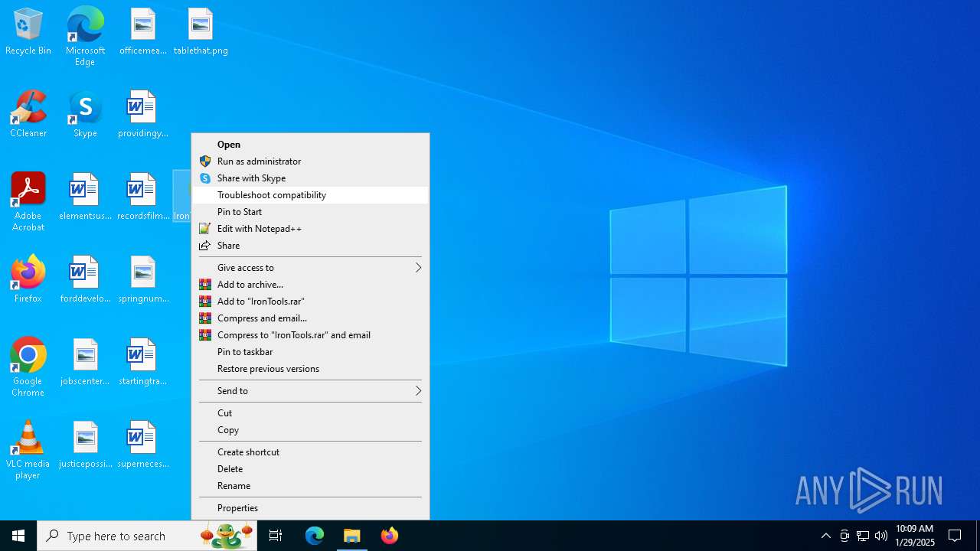
Task: Select the CCleaner desktop shortcut
Action: tap(28, 115)
